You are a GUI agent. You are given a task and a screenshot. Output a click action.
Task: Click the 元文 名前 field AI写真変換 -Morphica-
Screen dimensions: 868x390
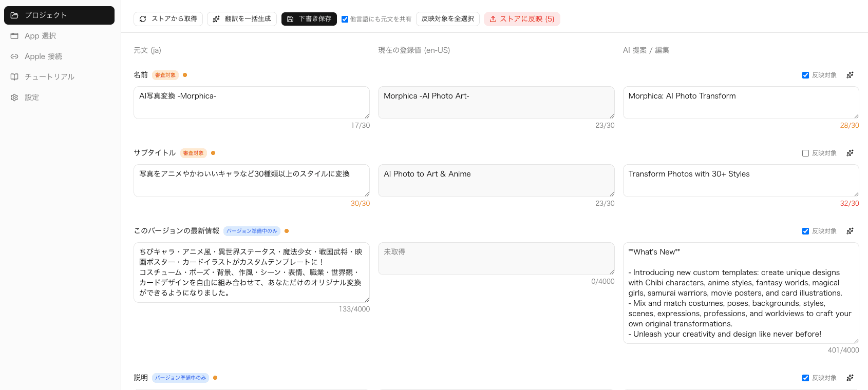252,103
